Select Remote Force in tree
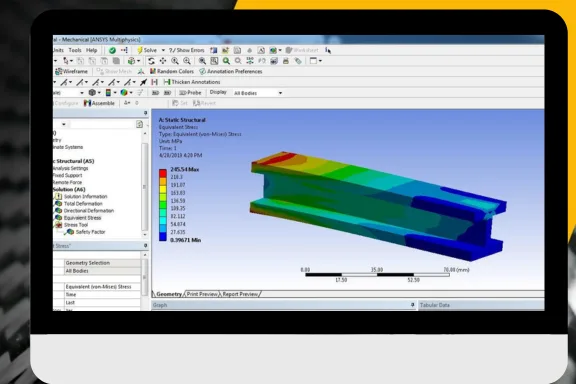 point(68,182)
